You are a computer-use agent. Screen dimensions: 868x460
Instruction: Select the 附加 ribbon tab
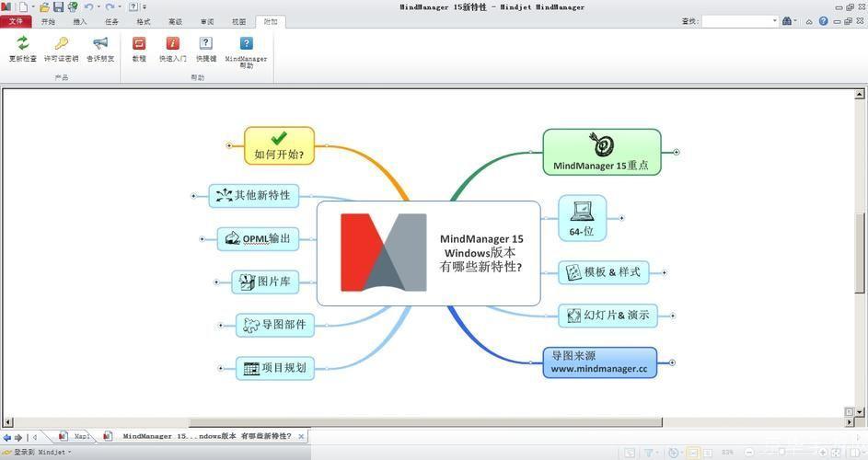click(271, 21)
